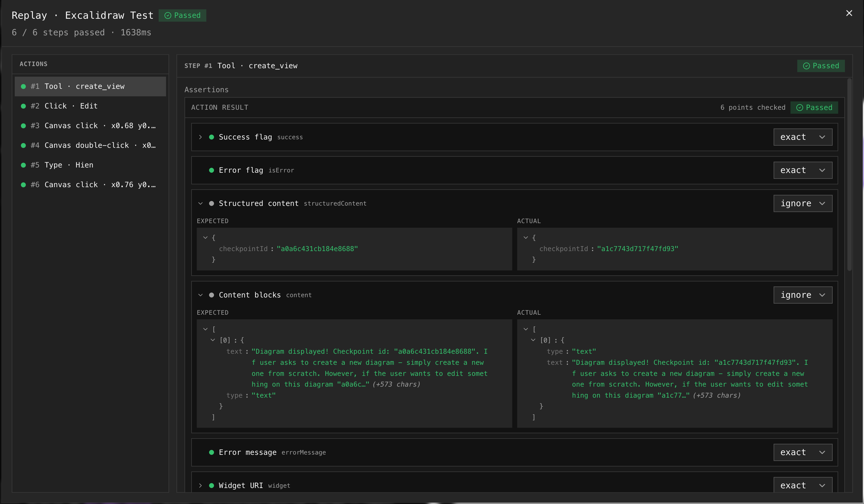
Task: Click the Action Result Passed badge
Action: [x=814, y=108]
